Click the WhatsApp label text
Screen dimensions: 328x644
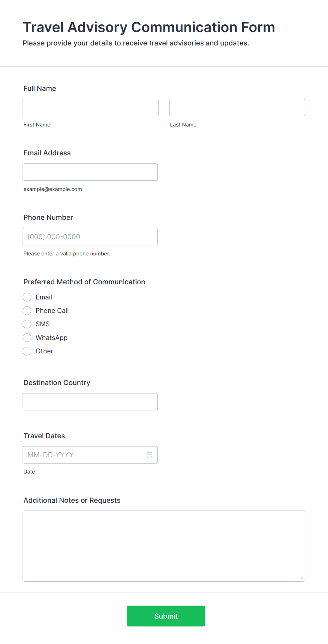pyautogui.click(x=51, y=338)
